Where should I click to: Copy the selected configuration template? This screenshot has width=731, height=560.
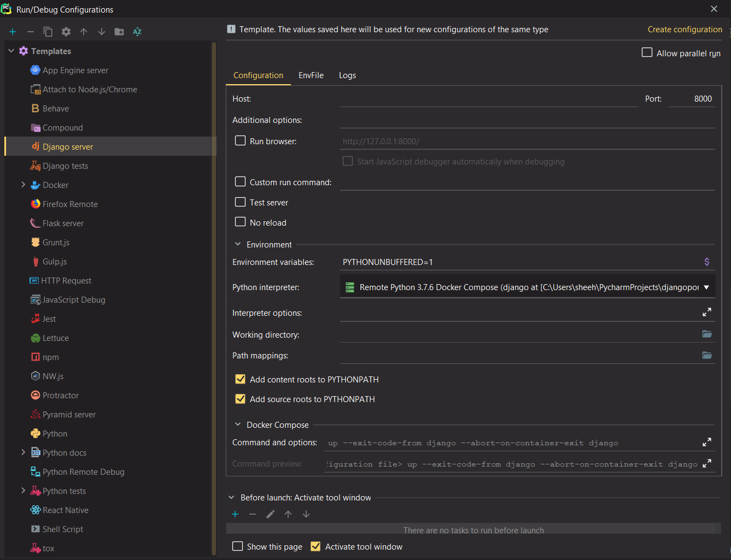tap(48, 32)
